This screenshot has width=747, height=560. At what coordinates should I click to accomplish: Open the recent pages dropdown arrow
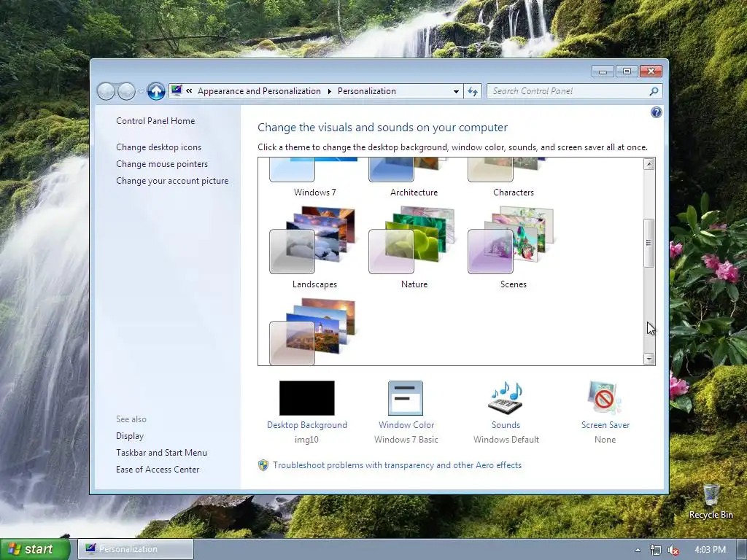point(141,91)
